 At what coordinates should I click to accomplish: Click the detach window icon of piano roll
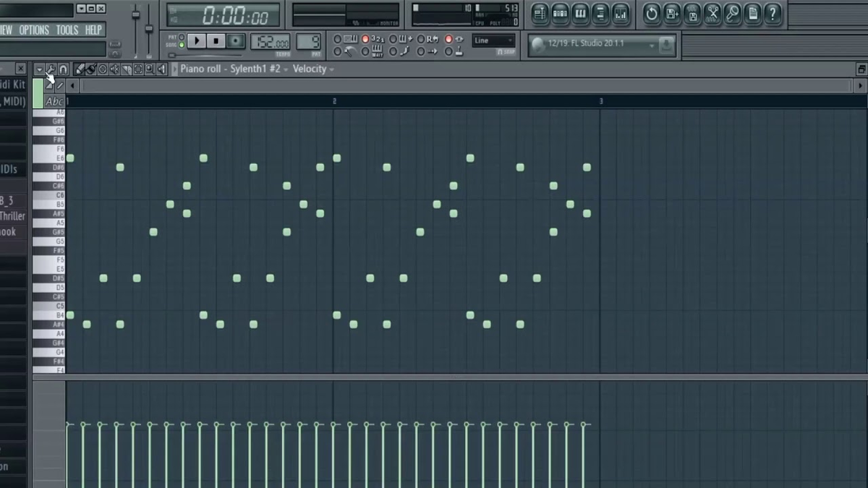[x=861, y=69]
